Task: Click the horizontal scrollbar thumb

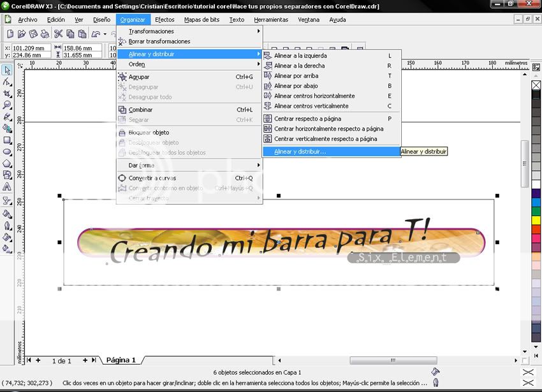Action: [393, 360]
